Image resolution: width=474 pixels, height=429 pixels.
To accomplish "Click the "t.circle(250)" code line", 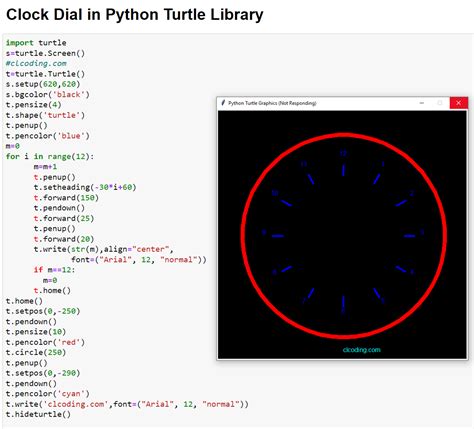I will point(36,352).
